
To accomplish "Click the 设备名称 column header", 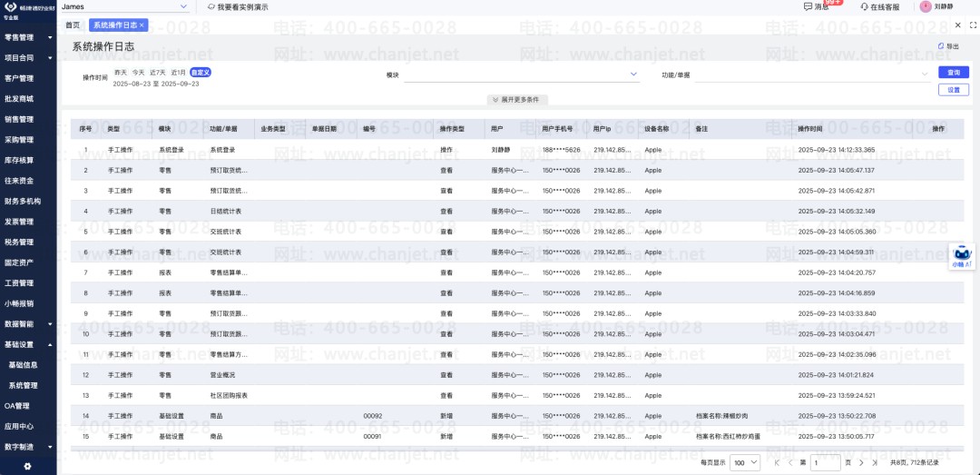I will click(x=657, y=129).
